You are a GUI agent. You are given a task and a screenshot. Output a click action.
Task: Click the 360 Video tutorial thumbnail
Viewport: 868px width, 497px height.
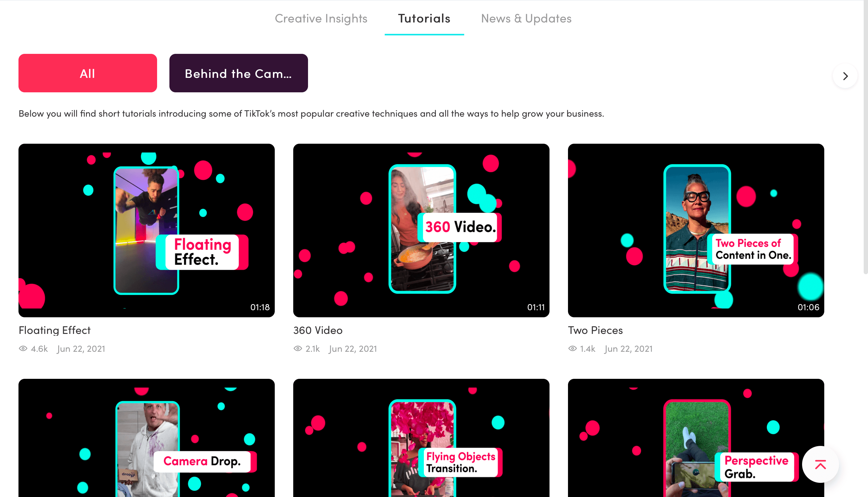(421, 230)
